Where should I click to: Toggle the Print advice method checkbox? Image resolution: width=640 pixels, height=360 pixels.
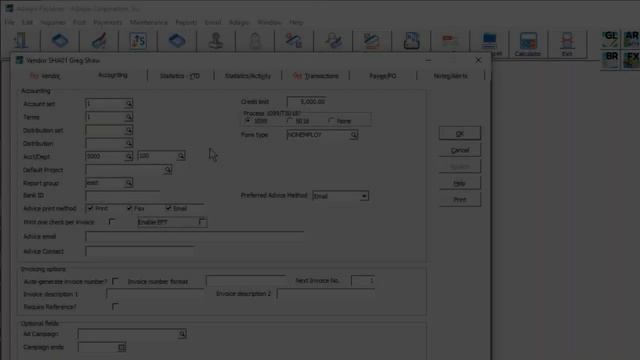click(90, 208)
